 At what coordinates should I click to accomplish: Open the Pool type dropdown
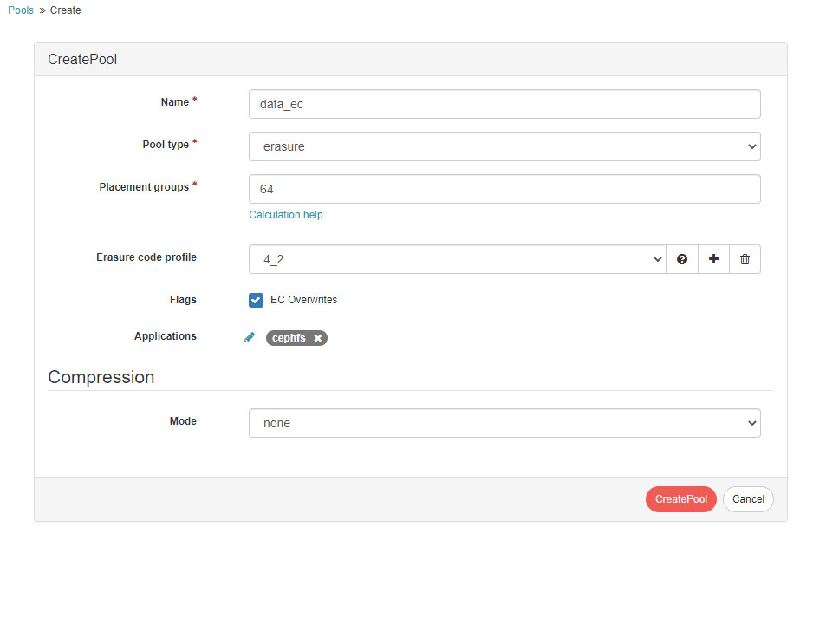504,146
